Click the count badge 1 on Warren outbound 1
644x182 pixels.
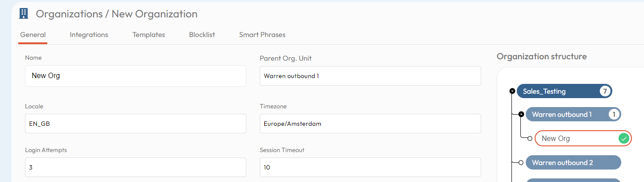(614, 115)
